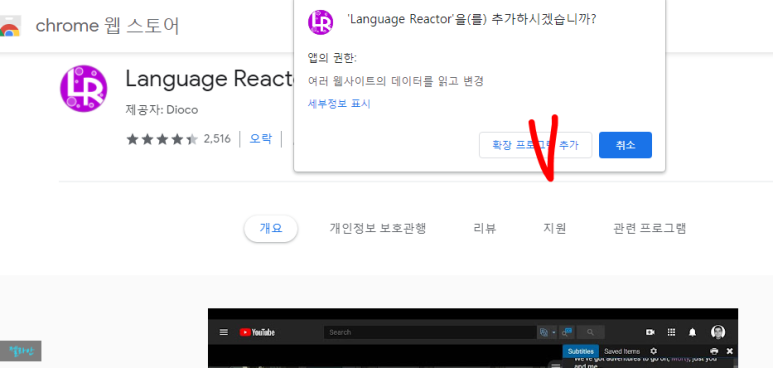Click the '확장 프로그램 추가' button
Viewport: 773px width, 368px height.
[x=535, y=145]
